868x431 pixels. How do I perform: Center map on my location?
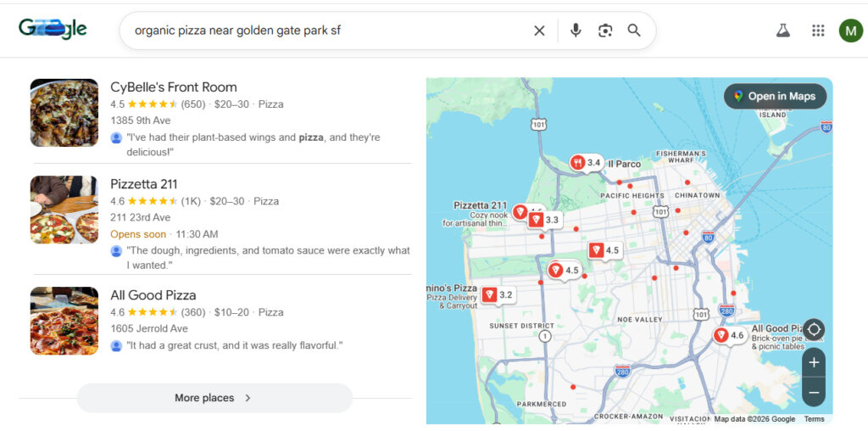click(813, 329)
